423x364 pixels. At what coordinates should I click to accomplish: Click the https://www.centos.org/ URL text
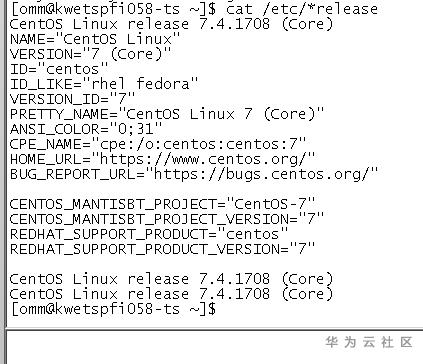click(203, 159)
